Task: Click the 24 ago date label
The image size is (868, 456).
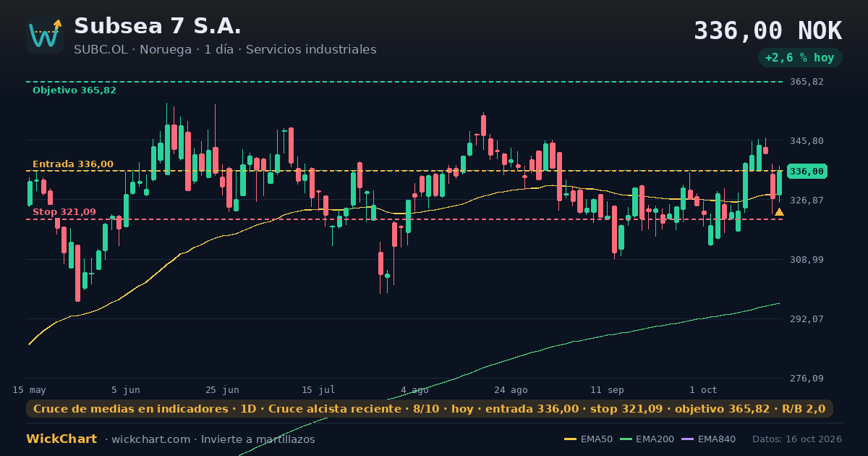Action: click(x=511, y=389)
